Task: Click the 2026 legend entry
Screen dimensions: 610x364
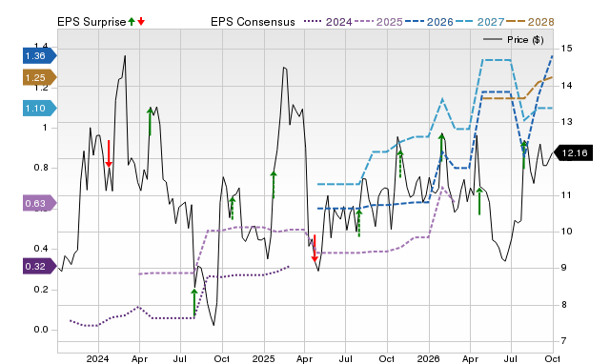Action: 429,22
